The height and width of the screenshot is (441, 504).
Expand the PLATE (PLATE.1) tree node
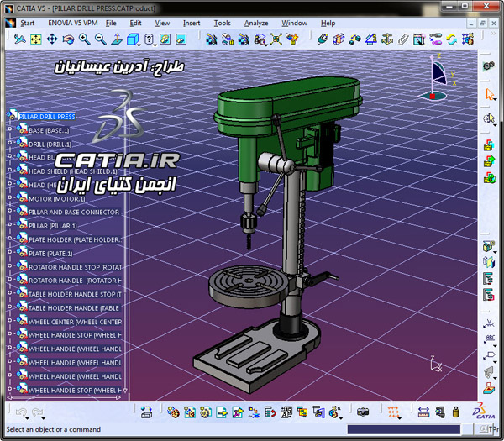pos(9,252)
